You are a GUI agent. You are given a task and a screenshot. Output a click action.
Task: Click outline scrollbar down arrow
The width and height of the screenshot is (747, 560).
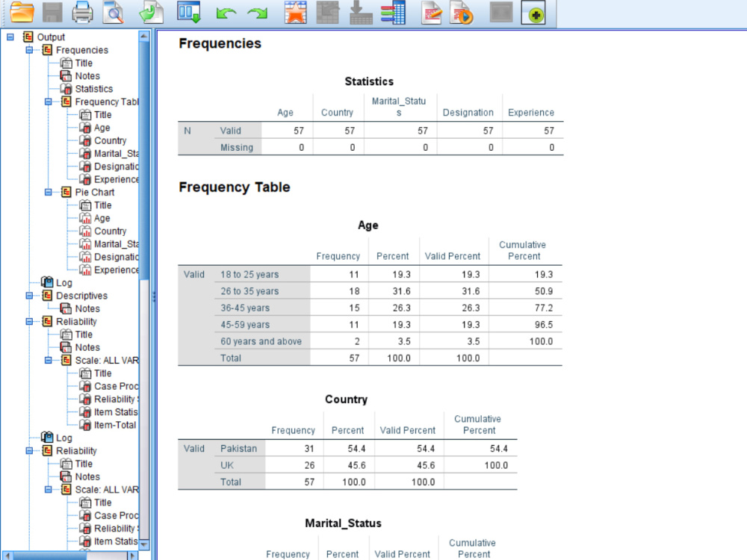(144, 544)
